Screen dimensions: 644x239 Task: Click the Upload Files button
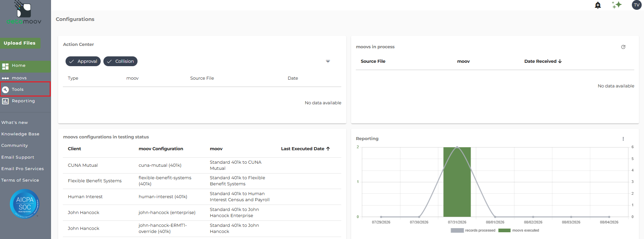(20, 43)
